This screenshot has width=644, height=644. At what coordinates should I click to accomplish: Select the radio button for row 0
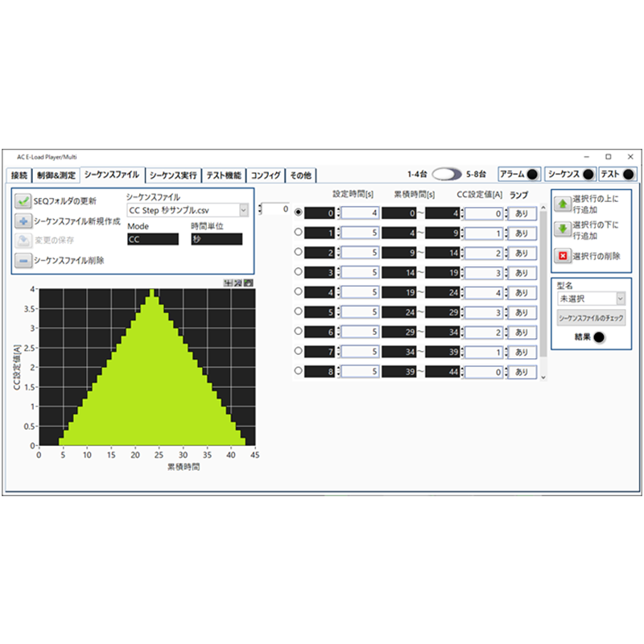point(296,213)
